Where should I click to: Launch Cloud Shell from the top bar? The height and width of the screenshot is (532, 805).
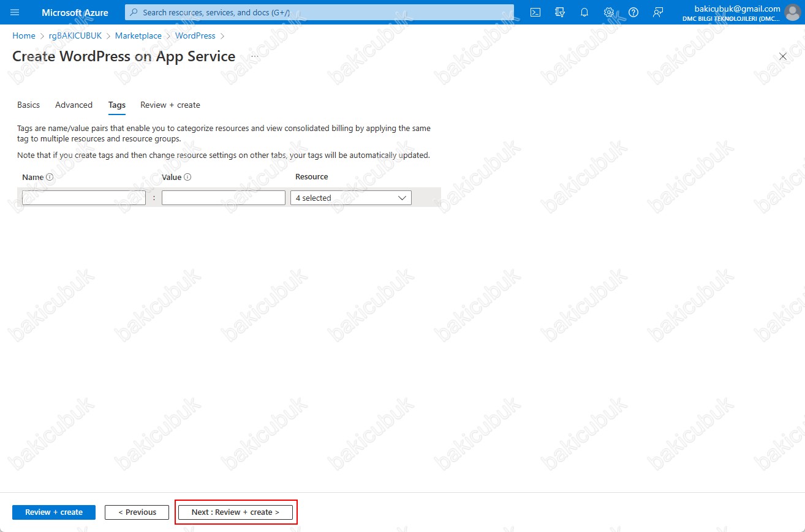[x=535, y=12]
